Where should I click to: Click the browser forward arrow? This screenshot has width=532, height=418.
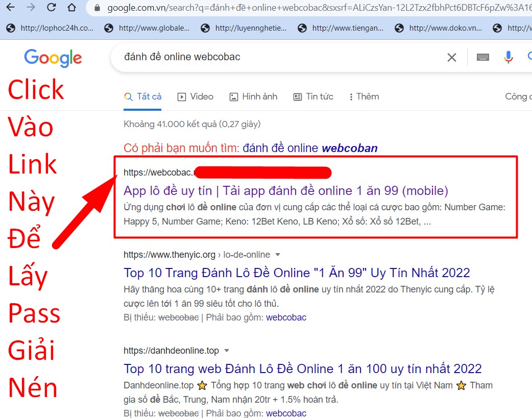coord(31,7)
